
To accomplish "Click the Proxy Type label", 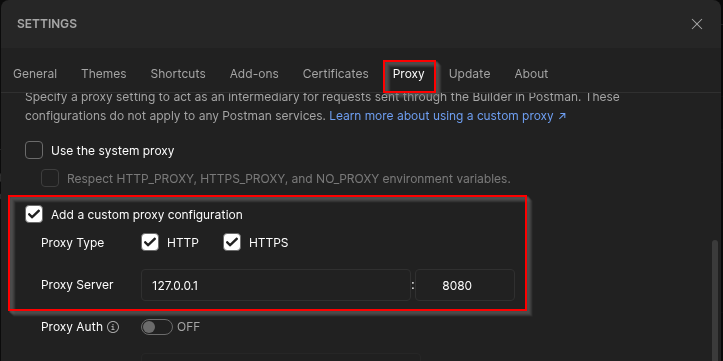I will point(73,243).
